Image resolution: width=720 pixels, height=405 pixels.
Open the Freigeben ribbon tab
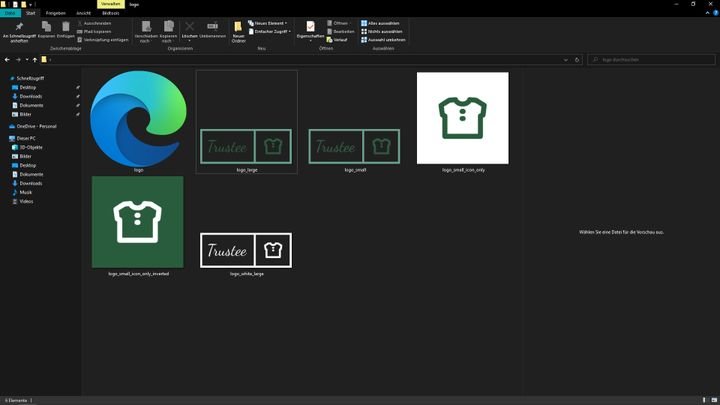point(56,13)
